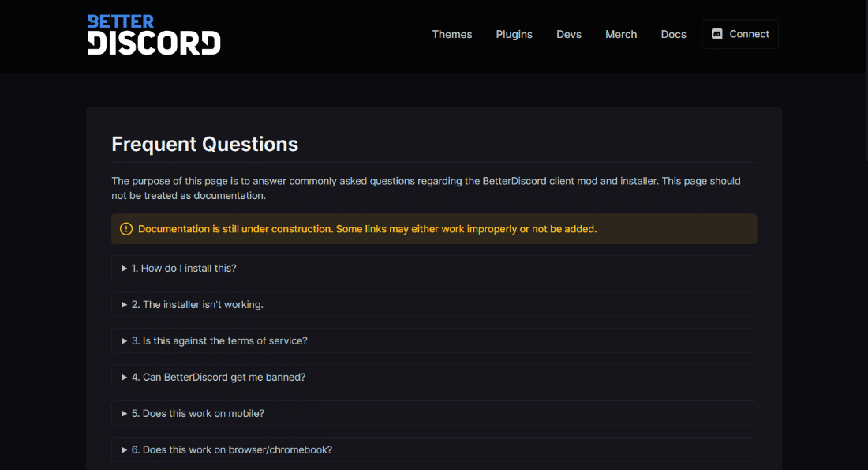868x470 pixels.
Task: Open the Docs link
Action: (673, 35)
